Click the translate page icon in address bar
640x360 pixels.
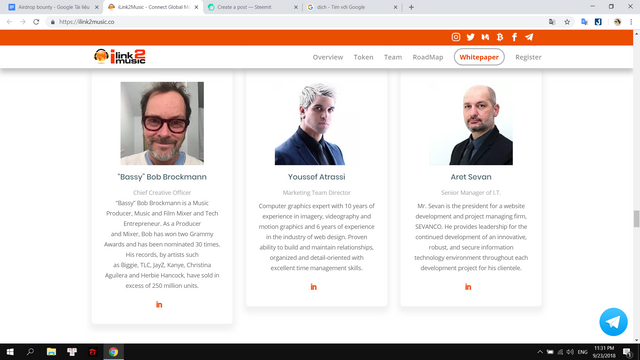tap(552, 22)
